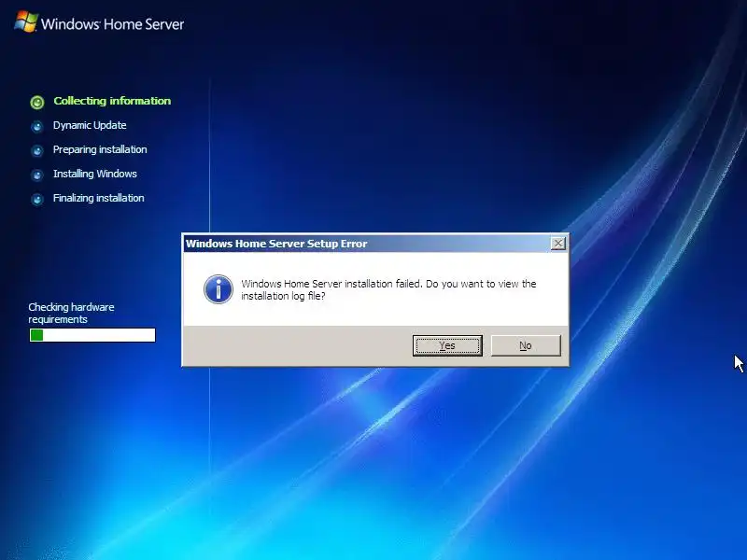Click the blue information icon in dialog
The width and height of the screenshot is (747, 560).
point(218,289)
